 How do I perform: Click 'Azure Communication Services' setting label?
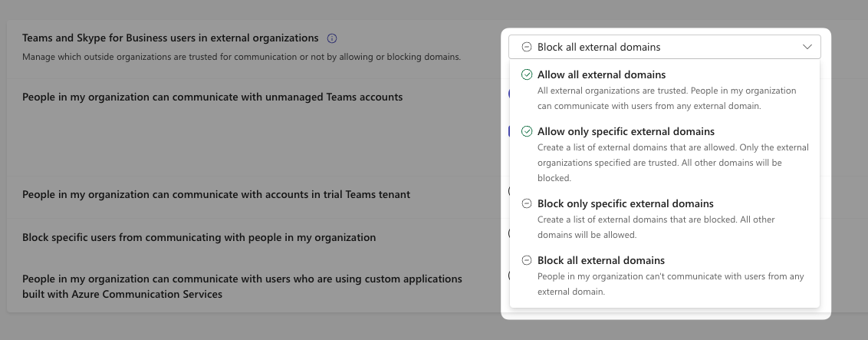[x=242, y=286]
